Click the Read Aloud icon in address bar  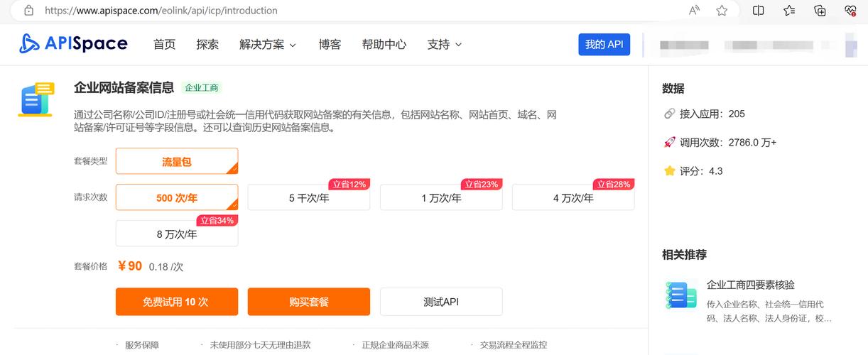pyautogui.click(x=695, y=11)
